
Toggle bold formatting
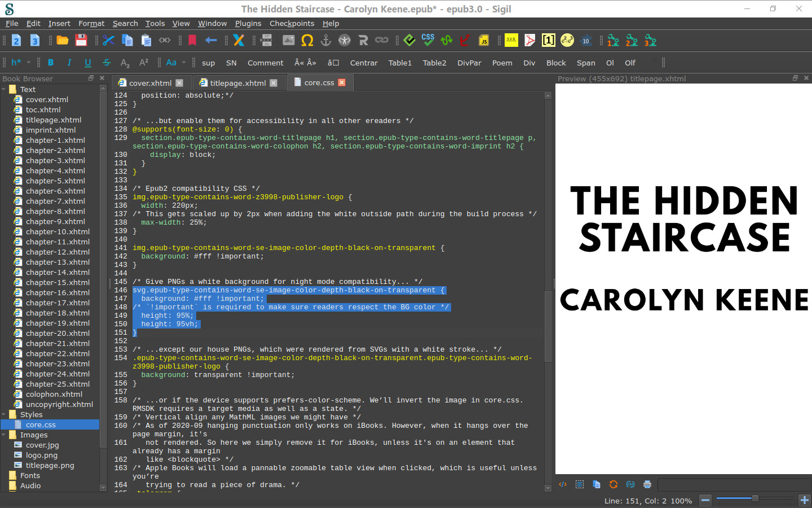pyautogui.click(x=51, y=63)
